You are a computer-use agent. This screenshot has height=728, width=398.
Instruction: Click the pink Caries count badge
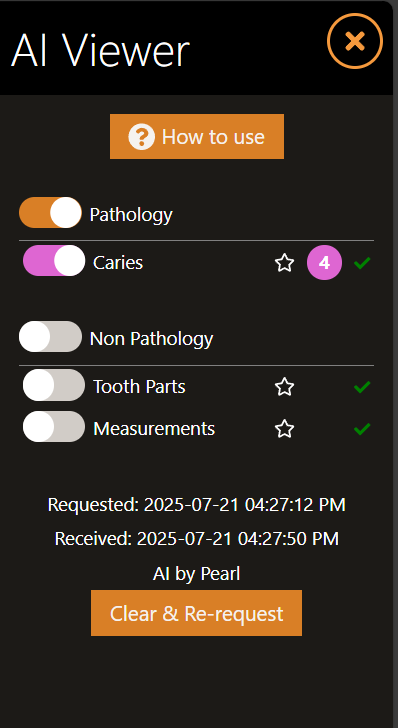coord(324,263)
